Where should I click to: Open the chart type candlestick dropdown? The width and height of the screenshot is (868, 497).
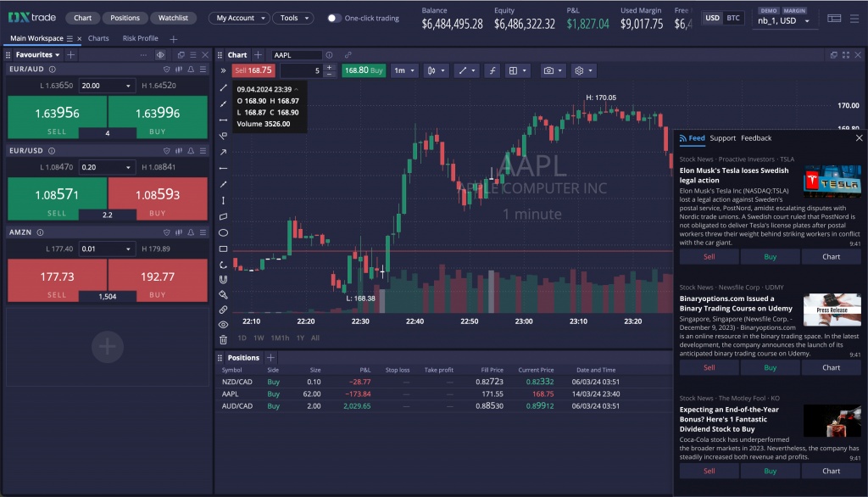point(436,70)
